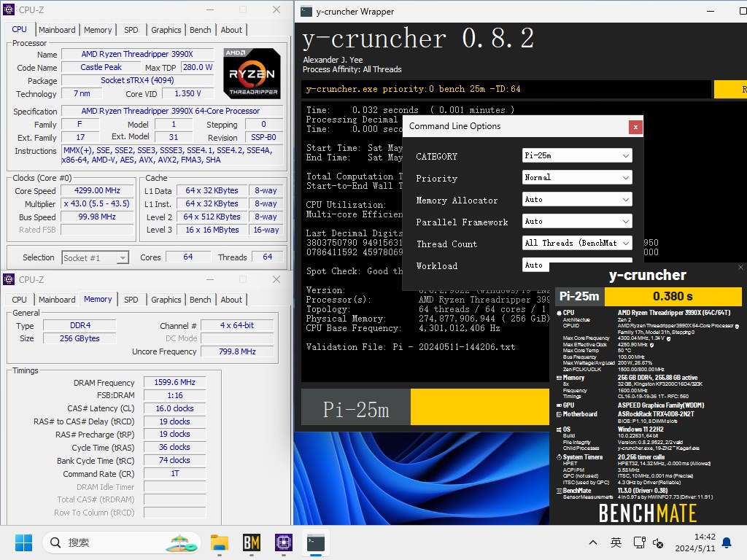The width and height of the screenshot is (747, 560).
Task: Select Graphics tab in top CPU-Z window
Action: pyautogui.click(x=166, y=30)
